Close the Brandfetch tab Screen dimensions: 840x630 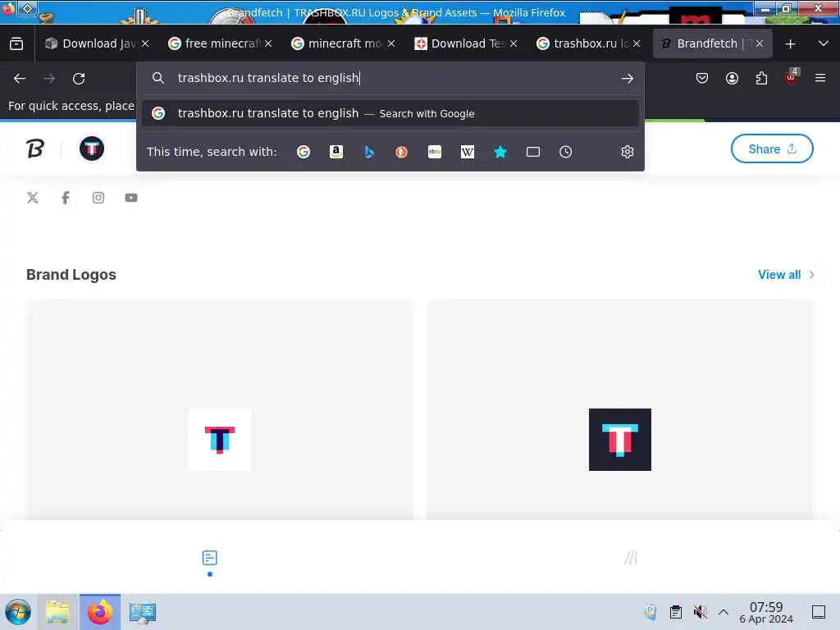pos(760,44)
